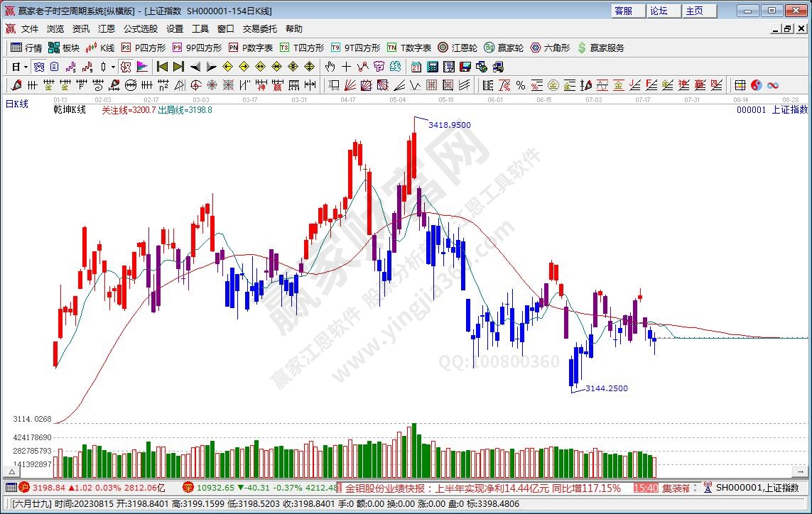Open the 六角形 hexagon chart tool
Viewport: 812px width, 514px height.
coord(550,48)
